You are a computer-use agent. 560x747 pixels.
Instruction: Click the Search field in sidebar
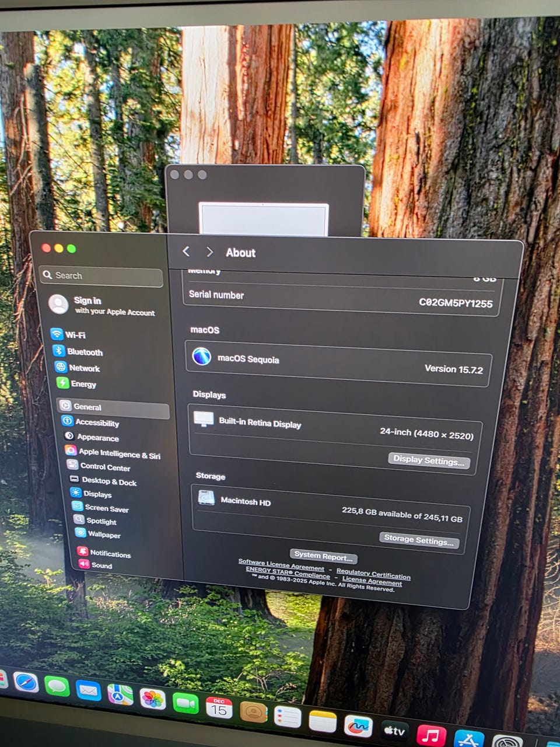[x=101, y=276]
